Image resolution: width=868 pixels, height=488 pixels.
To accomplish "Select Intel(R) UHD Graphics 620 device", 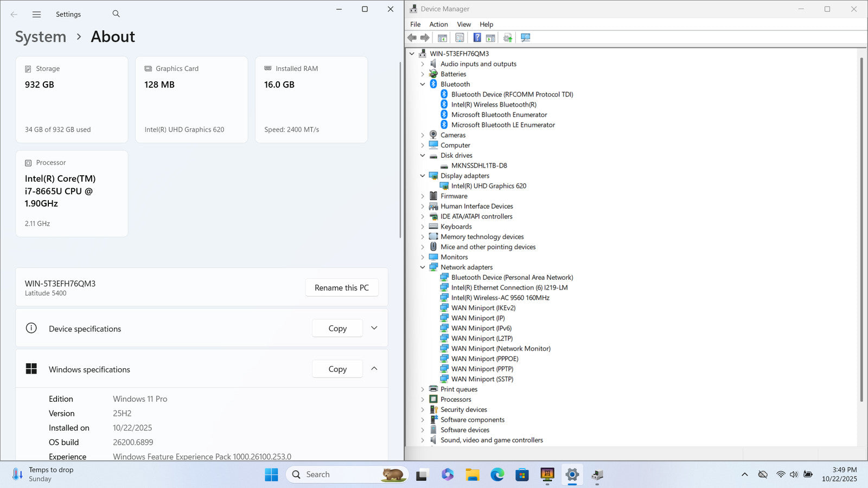I will [x=488, y=186].
